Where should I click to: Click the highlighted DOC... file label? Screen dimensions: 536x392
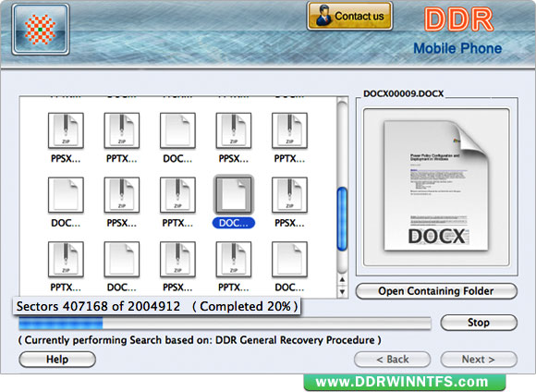coord(234,223)
